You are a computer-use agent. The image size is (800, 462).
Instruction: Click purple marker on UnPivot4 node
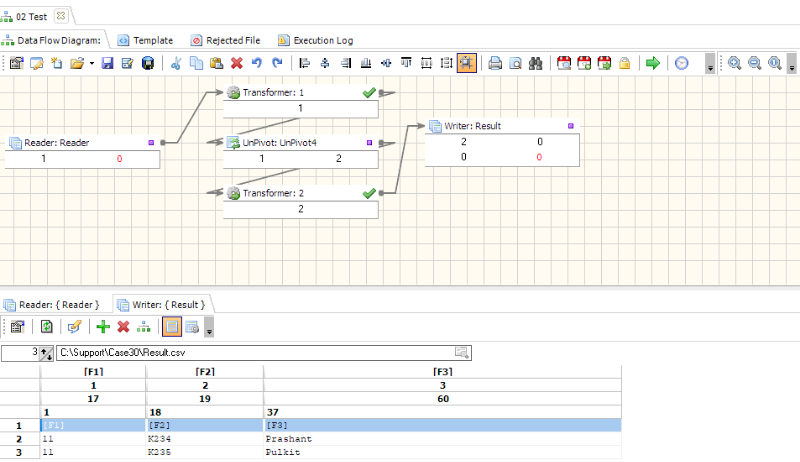point(369,142)
